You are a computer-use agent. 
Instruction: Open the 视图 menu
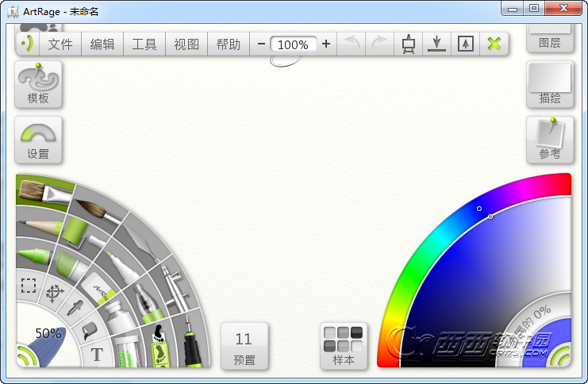tap(186, 44)
